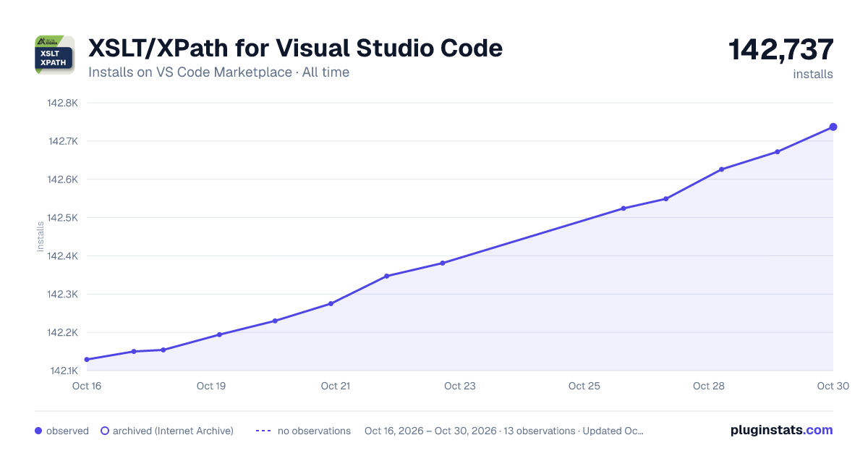The image size is (868, 456).
Task: Click the largest data point at Oct 30
Action: (x=833, y=127)
